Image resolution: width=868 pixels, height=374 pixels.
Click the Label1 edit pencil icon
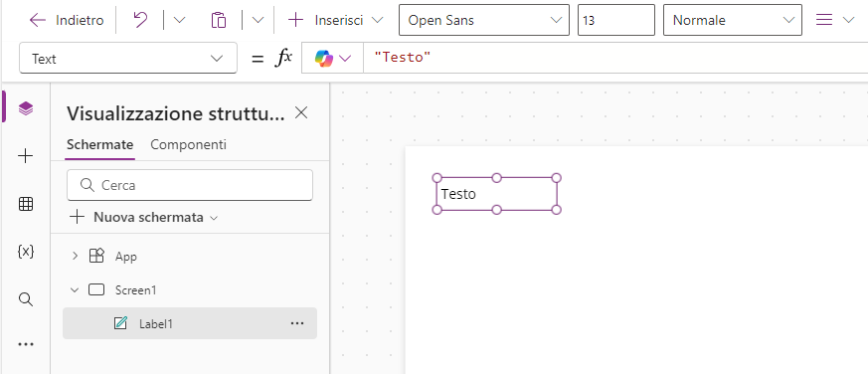point(120,323)
